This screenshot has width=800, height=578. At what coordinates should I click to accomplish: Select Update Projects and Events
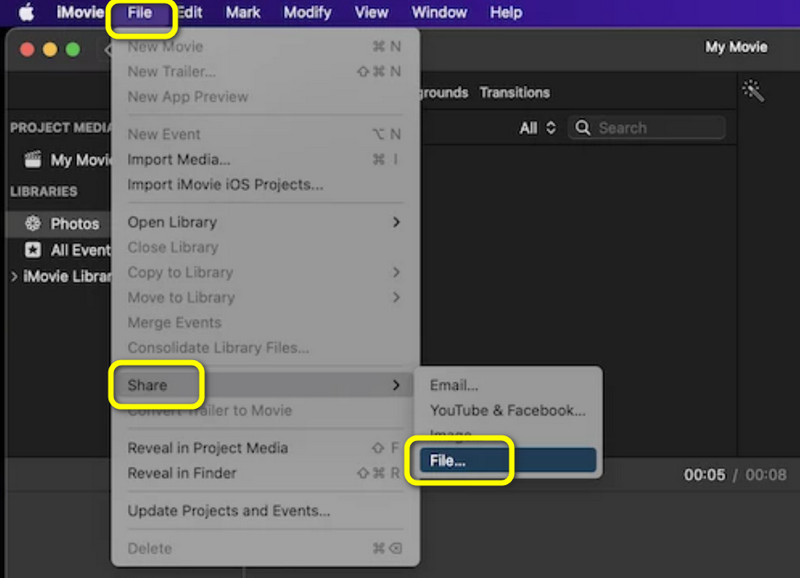[265, 511]
